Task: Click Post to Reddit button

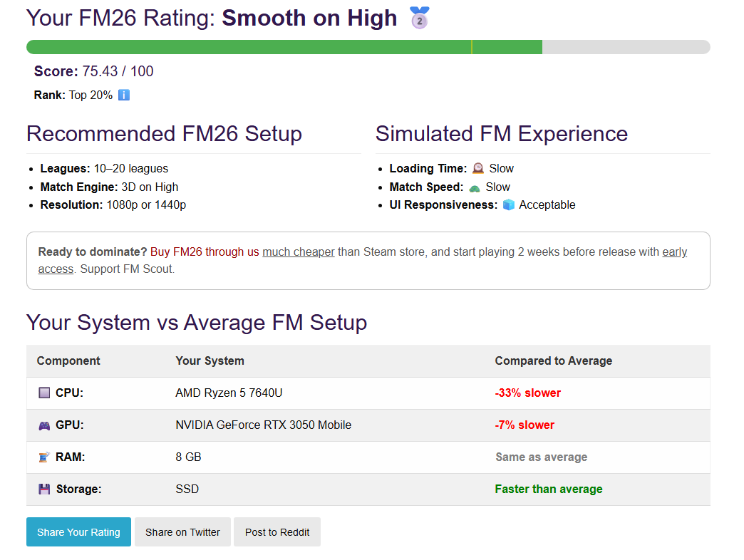Action: (277, 532)
